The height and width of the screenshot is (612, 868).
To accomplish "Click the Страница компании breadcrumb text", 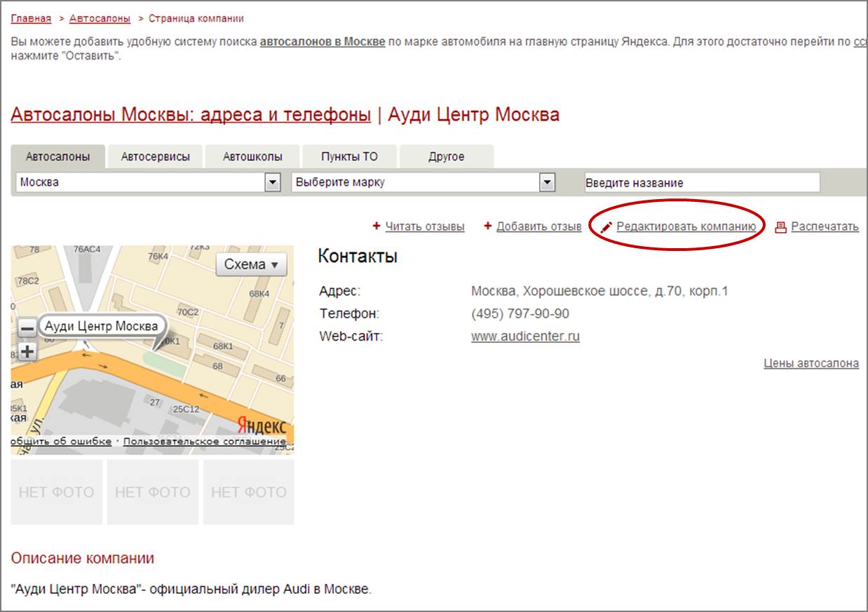I will tap(196, 19).
